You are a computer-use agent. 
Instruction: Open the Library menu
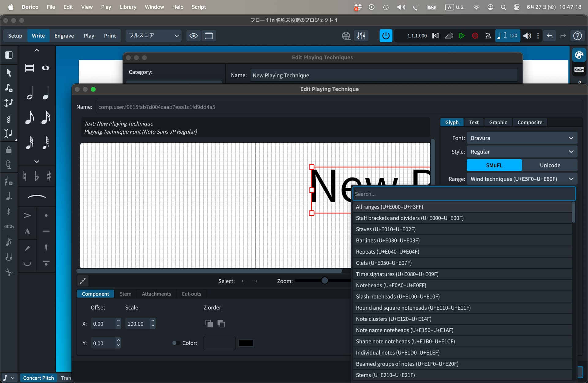pyautogui.click(x=128, y=7)
